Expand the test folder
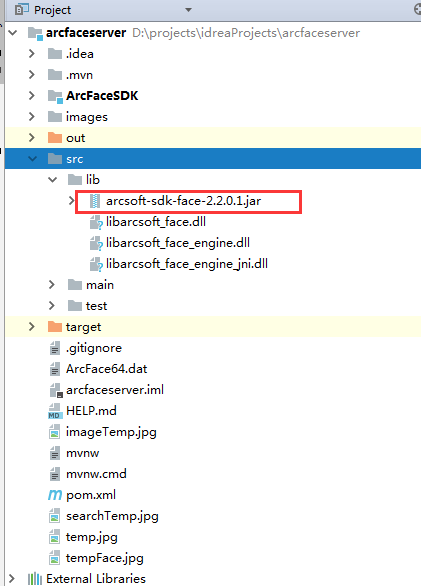This screenshot has width=421, height=586. click(x=52, y=306)
